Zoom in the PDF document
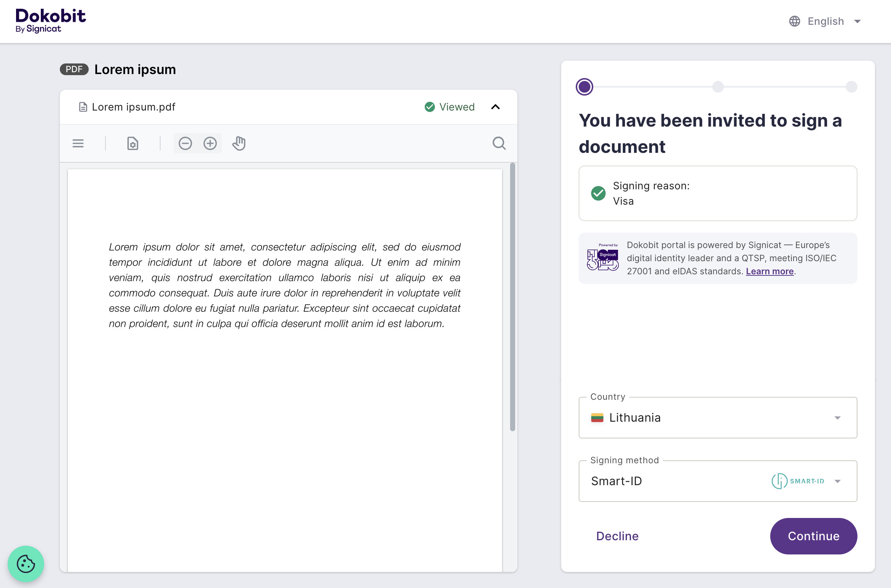The width and height of the screenshot is (891, 588). coord(210,143)
